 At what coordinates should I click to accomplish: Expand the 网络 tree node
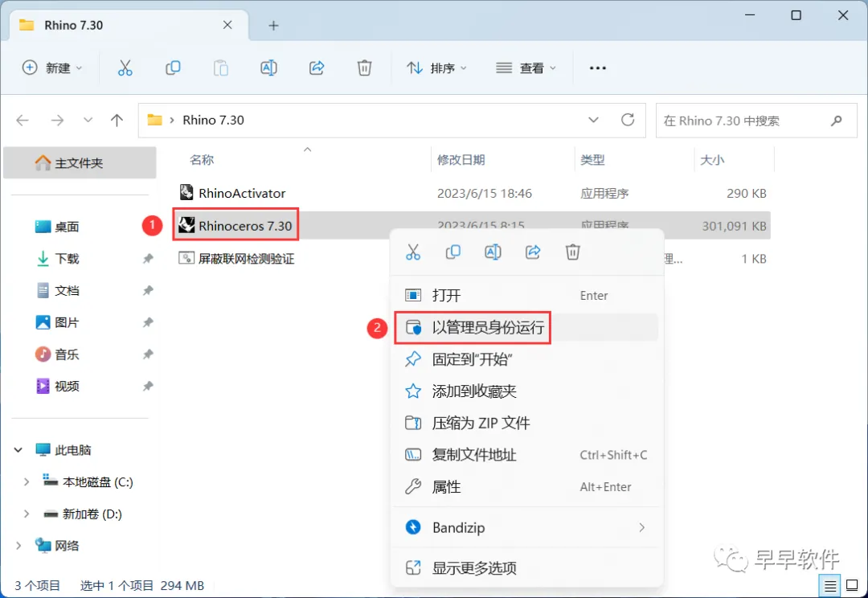click(18, 546)
